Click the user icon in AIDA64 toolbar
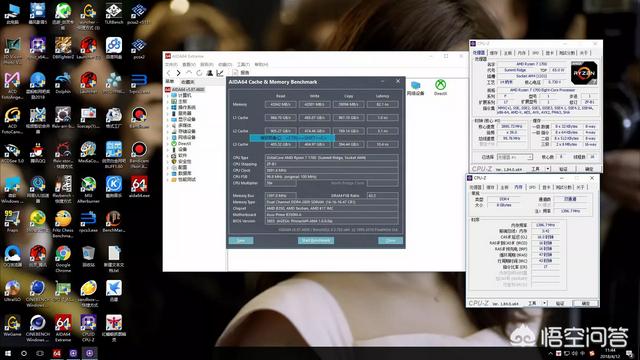Screen dimensions: 640x360 point(209,73)
